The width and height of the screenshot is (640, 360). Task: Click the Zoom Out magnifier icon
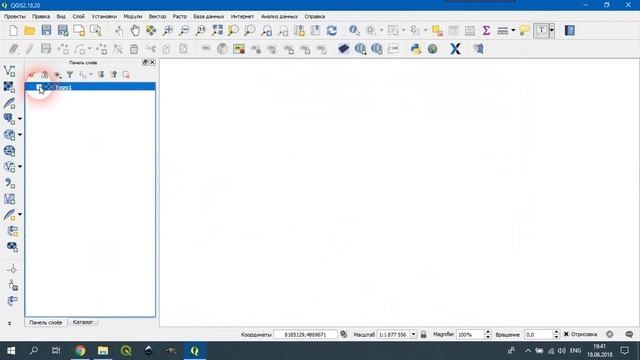click(184, 31)
